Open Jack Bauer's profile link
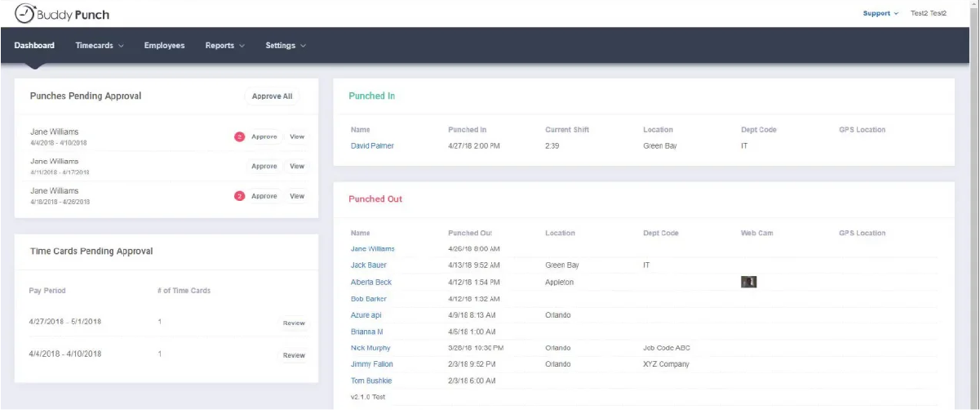 (x=369, y=265)
